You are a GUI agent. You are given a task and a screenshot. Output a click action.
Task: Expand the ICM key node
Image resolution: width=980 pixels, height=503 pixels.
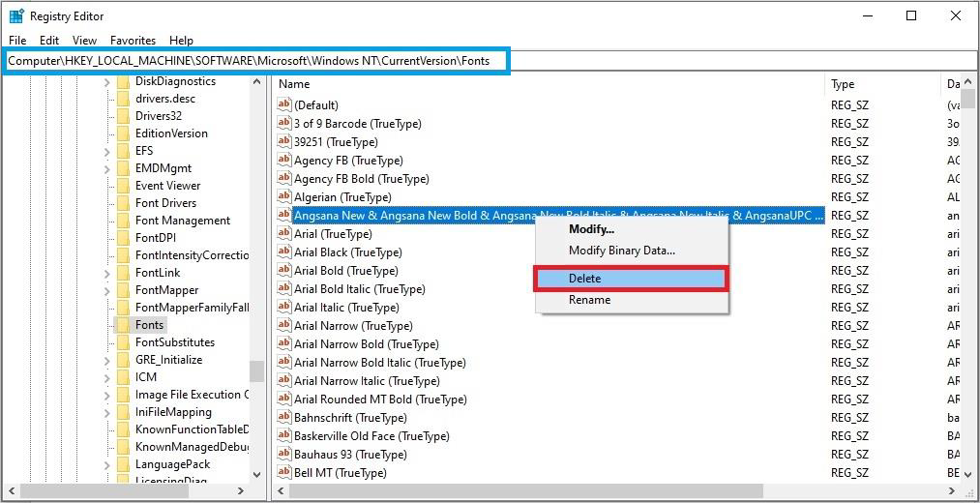[106, 377]
